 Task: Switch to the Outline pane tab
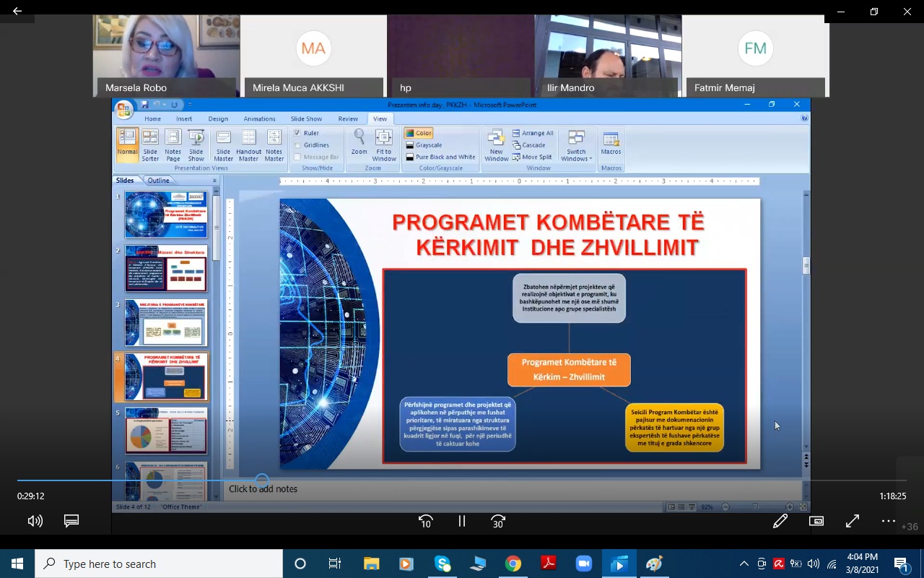pyautogui.click(x=159, y=181)
